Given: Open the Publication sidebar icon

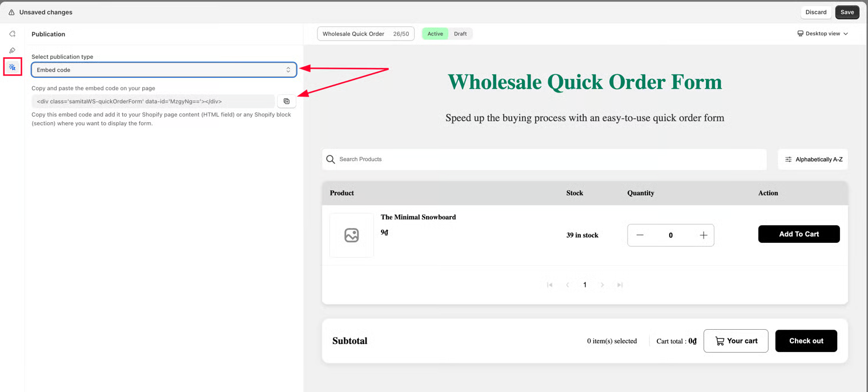Looking at the screenshot, I should (12, 67).
